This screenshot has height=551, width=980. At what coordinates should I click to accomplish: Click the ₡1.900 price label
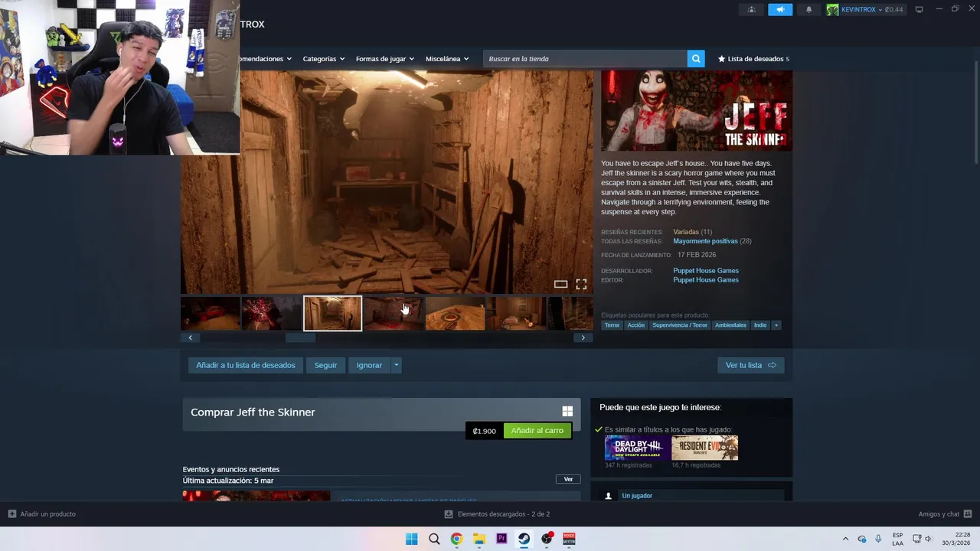pos(485,431)
